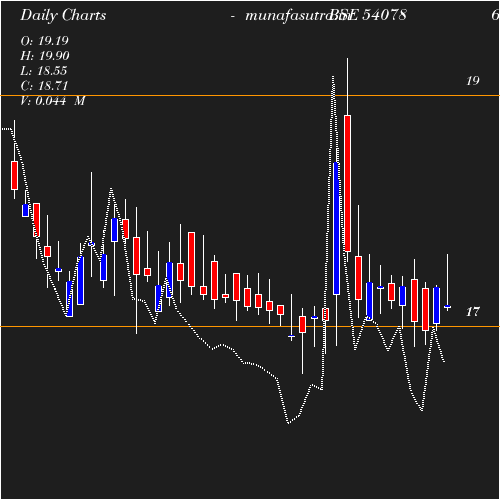Click the tallest red candlestick body
The image size is (500, 500).
347,183
